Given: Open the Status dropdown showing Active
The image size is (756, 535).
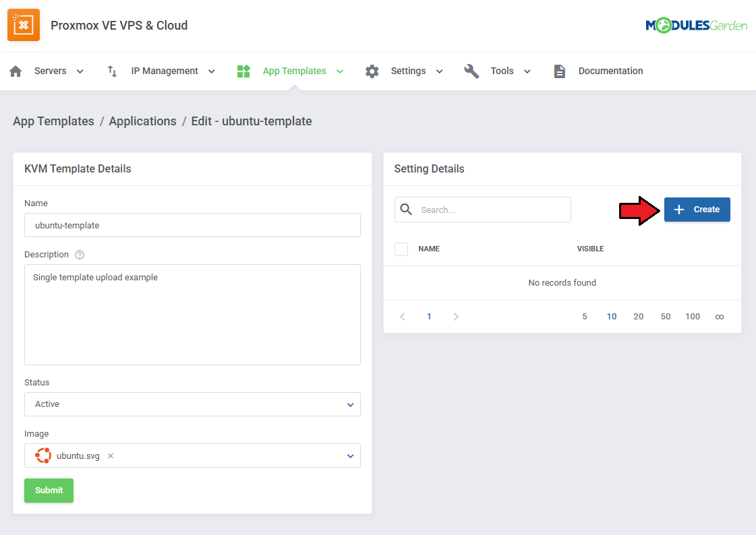Looking at the screenshot, I should (192, 404).
